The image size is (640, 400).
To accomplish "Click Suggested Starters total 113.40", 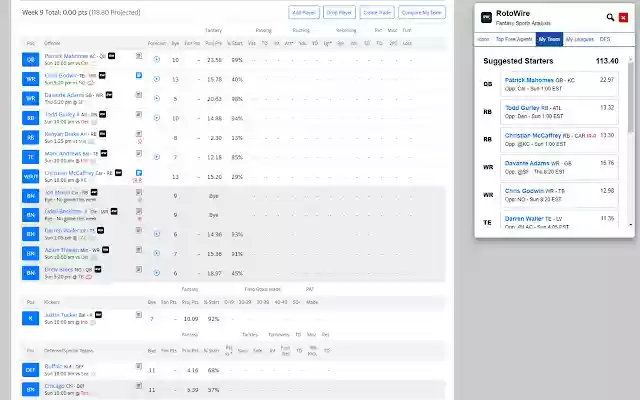I will coord(607,61).
